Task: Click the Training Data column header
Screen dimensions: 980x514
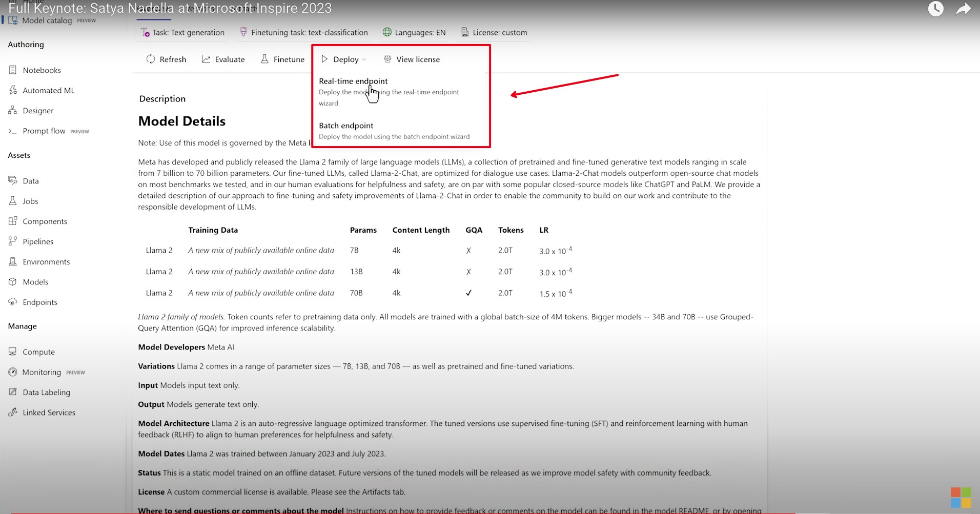Action: pos(213,230)
